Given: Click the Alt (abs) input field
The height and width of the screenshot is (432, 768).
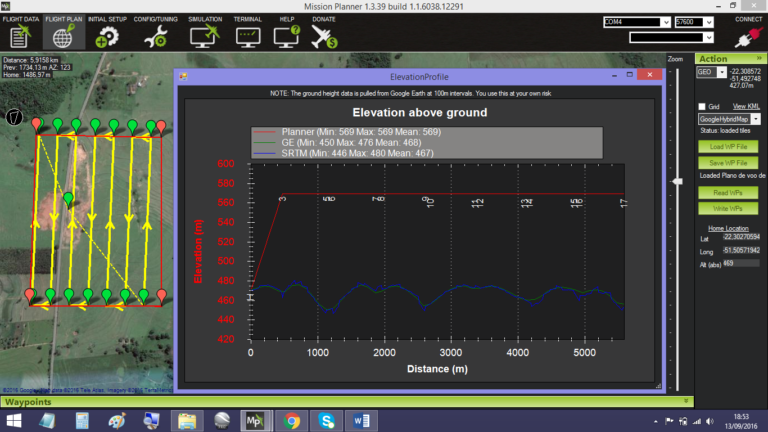Looking at the screenshot, I should coord(741,264).
